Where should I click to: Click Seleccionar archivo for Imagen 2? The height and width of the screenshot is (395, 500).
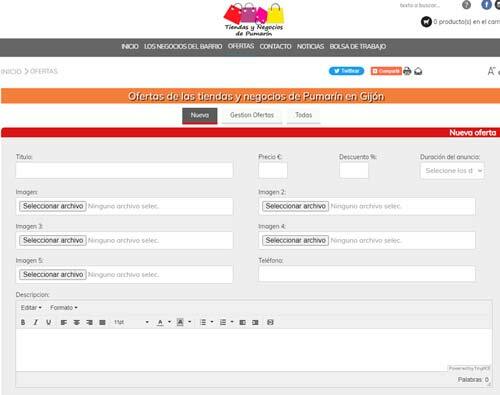point(295,206)
